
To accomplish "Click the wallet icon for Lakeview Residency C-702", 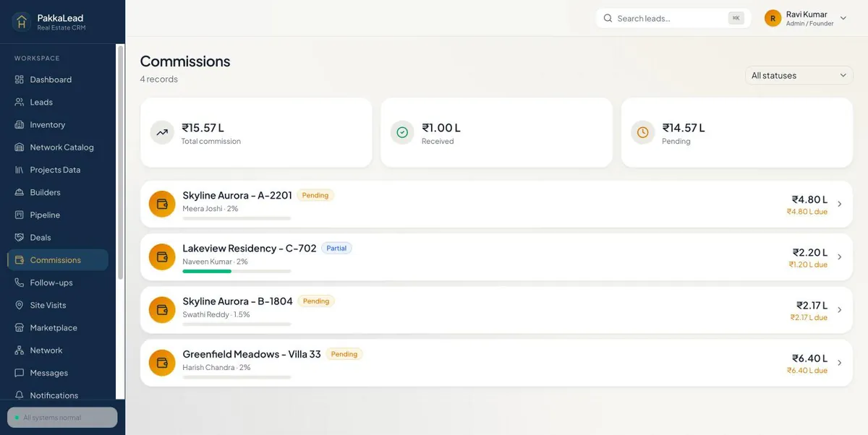I will point(162,257).
